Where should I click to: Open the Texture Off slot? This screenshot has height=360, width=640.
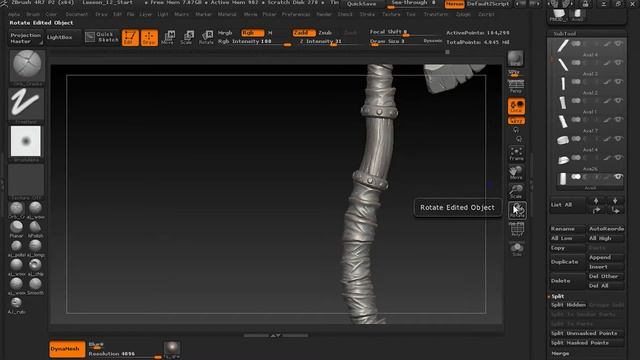[x=27, y=180]
